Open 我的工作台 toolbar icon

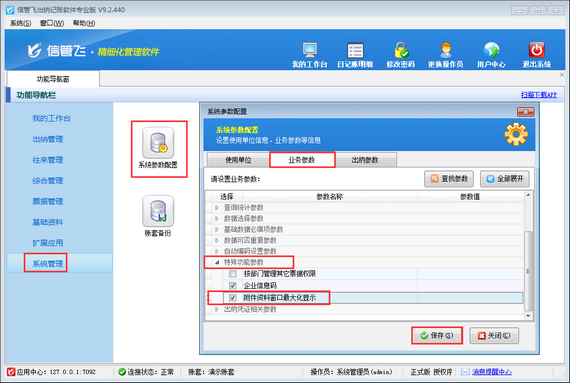click(x=310, y=51)
